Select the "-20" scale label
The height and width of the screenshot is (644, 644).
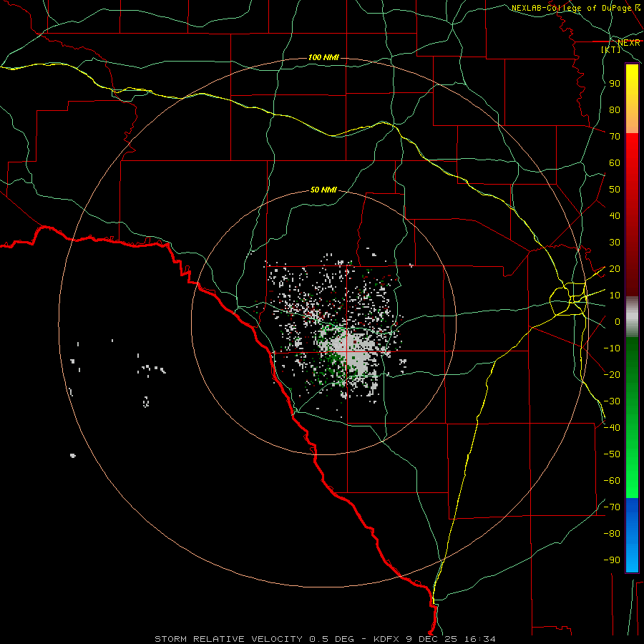tap(612, 374)
